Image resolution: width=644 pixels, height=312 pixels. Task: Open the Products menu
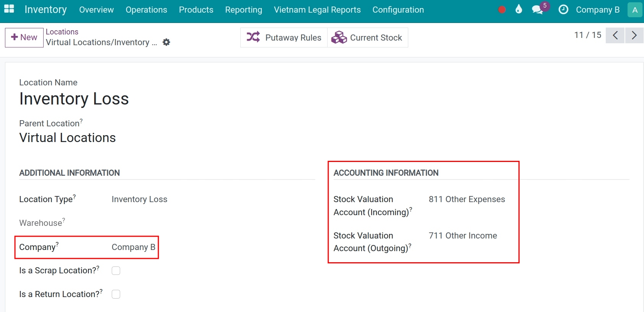(x=196, y=10)
